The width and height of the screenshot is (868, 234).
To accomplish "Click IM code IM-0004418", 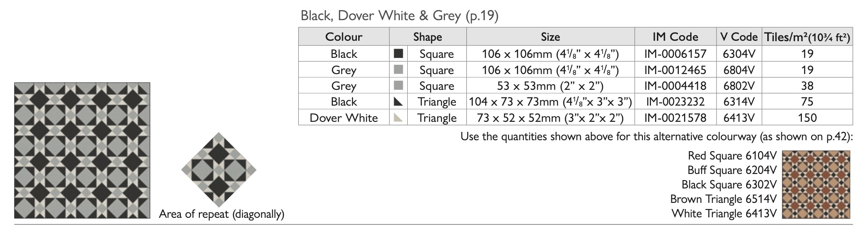I will click(675, 86).
